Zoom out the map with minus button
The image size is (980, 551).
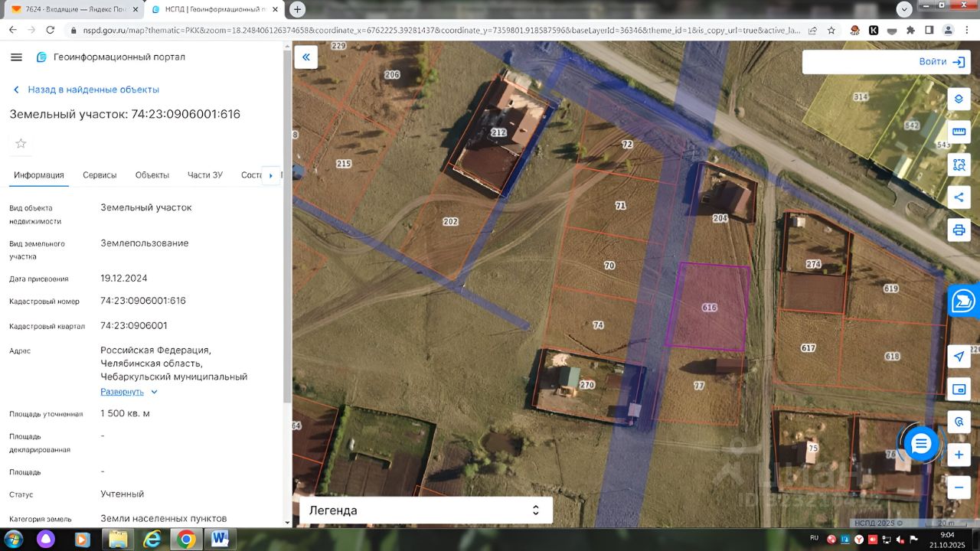click(959, 487)
